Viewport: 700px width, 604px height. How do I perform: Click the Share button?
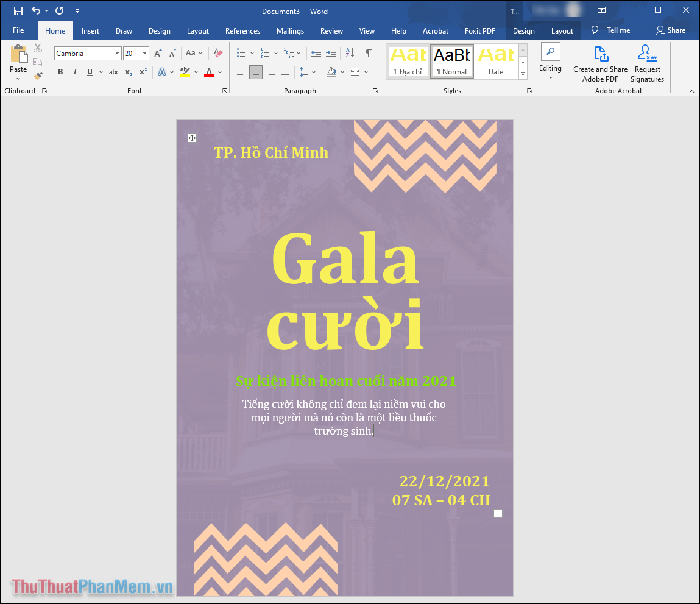(x=670, y=30)
